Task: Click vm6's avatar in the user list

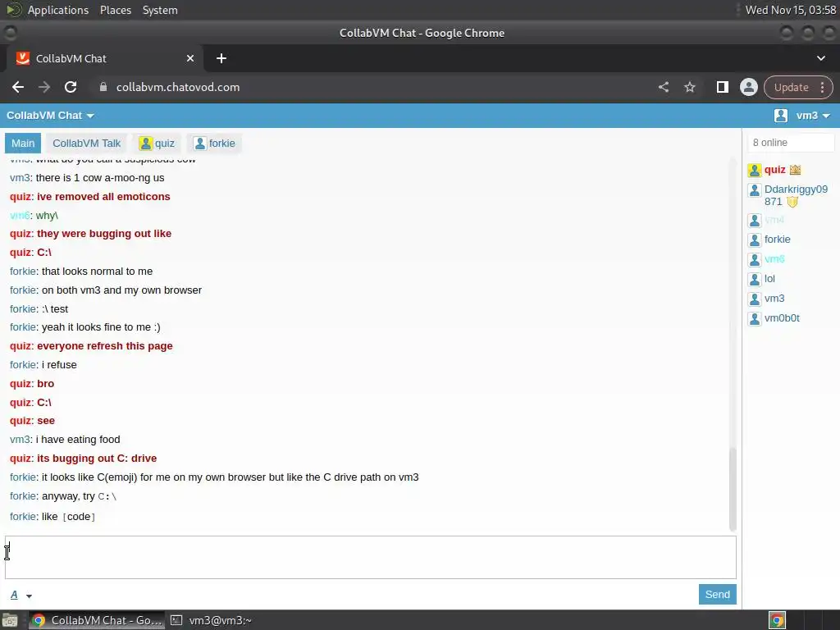Action: [x=755, y=260]
